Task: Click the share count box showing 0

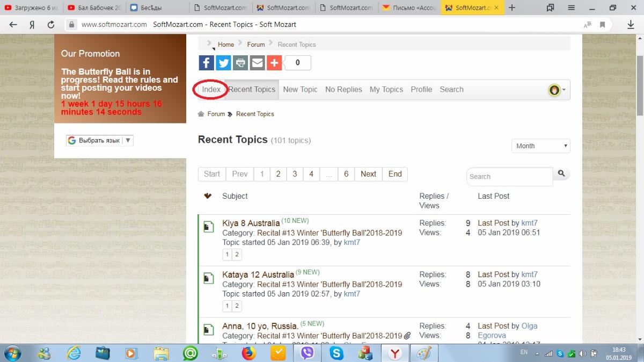Action: 297,63
